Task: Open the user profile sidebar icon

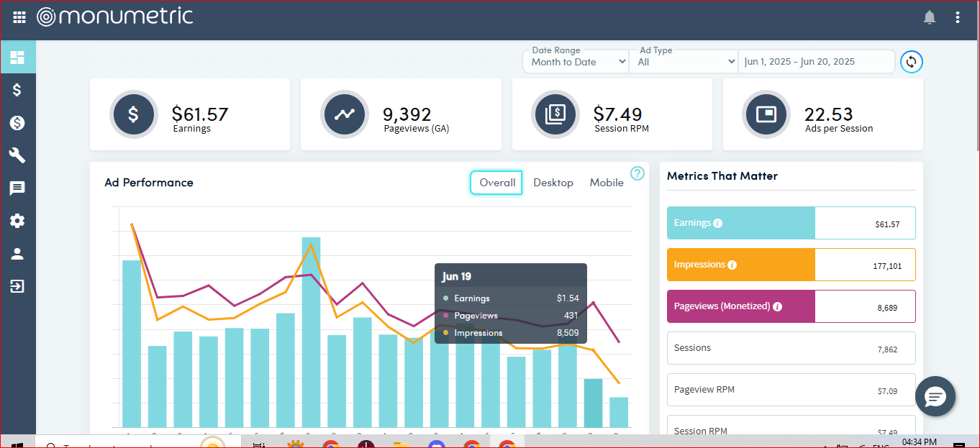Action: [17, 253]
